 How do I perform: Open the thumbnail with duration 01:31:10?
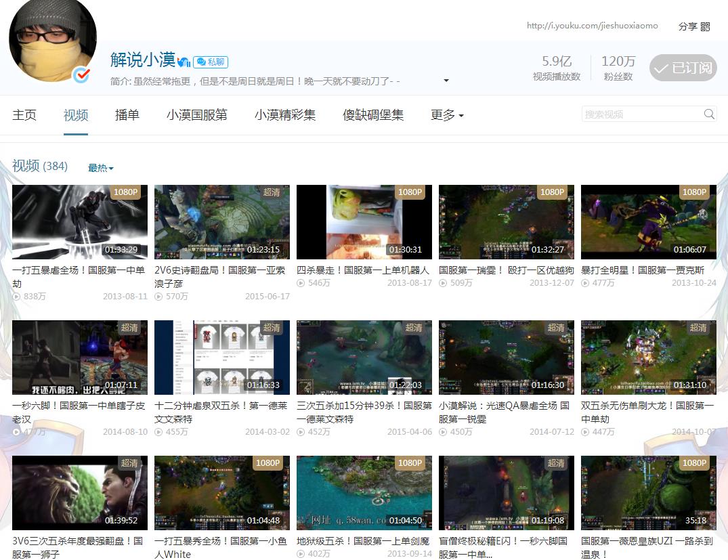coord(649,358)
